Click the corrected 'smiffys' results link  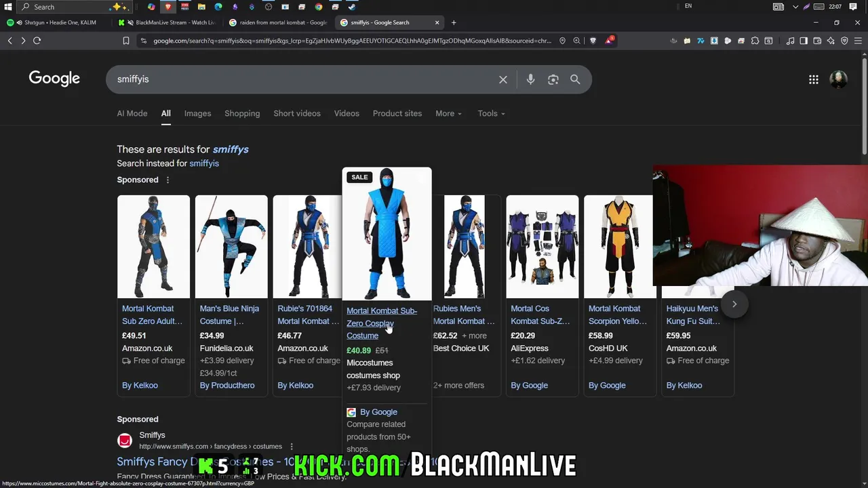(231, 149)
